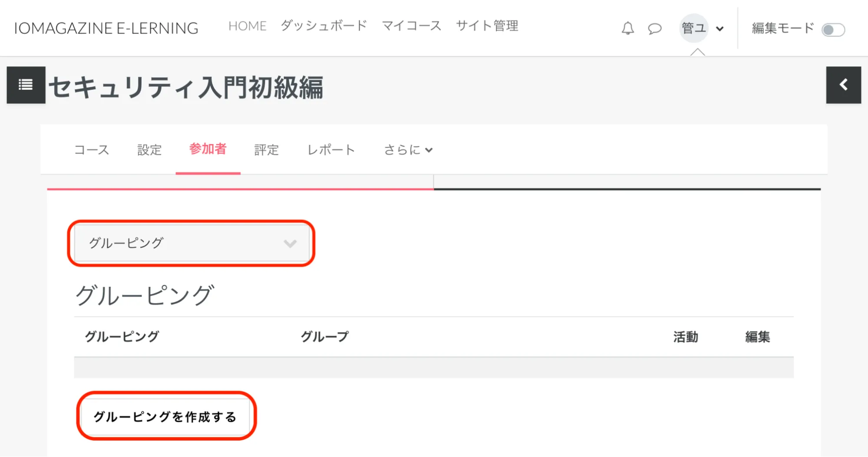Expand the user menu chevron
868x457 pixels.
click(x=720, y=29)
